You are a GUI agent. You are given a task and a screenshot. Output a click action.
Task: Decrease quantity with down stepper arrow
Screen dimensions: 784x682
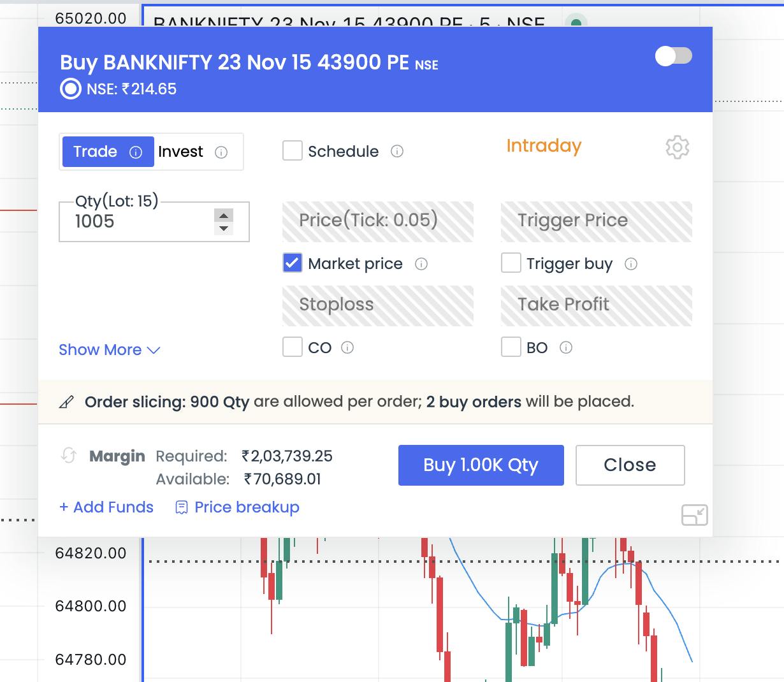pyautogui.click(x=224, y=228)
